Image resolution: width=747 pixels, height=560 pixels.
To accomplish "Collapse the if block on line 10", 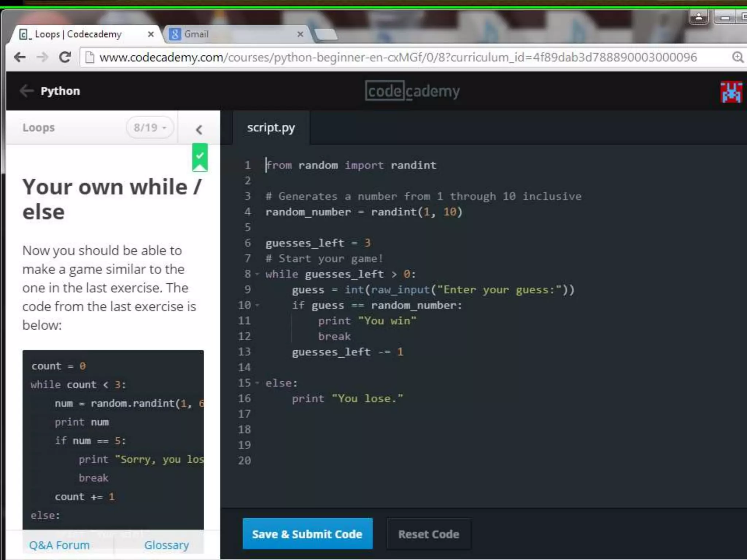I will (x=258, y=305).
